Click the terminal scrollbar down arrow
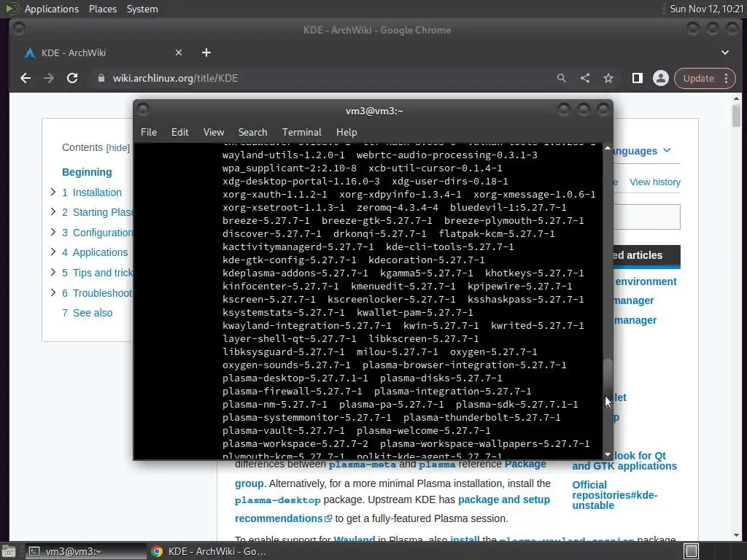This screenshot has height=560, width=747. 608,455
